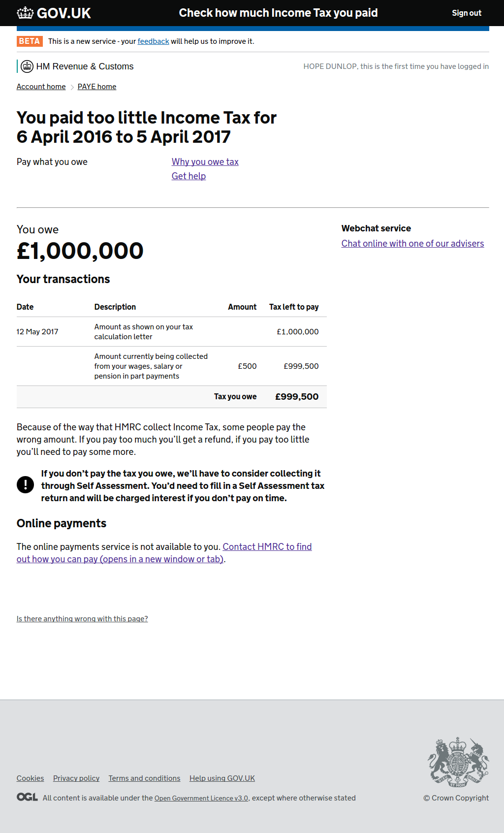This screenshot has height=833, width=504.
Task: Sign out of the account
Action: click(x=466, y=13)
